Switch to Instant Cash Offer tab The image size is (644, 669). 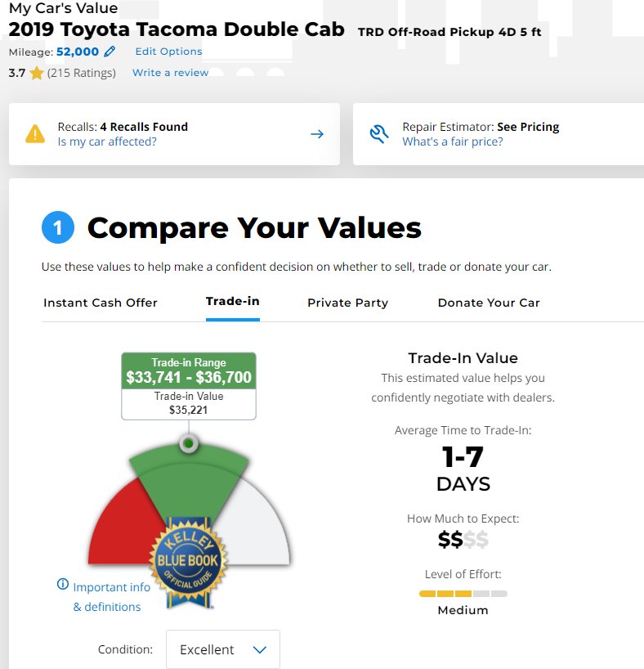point(101,303)
